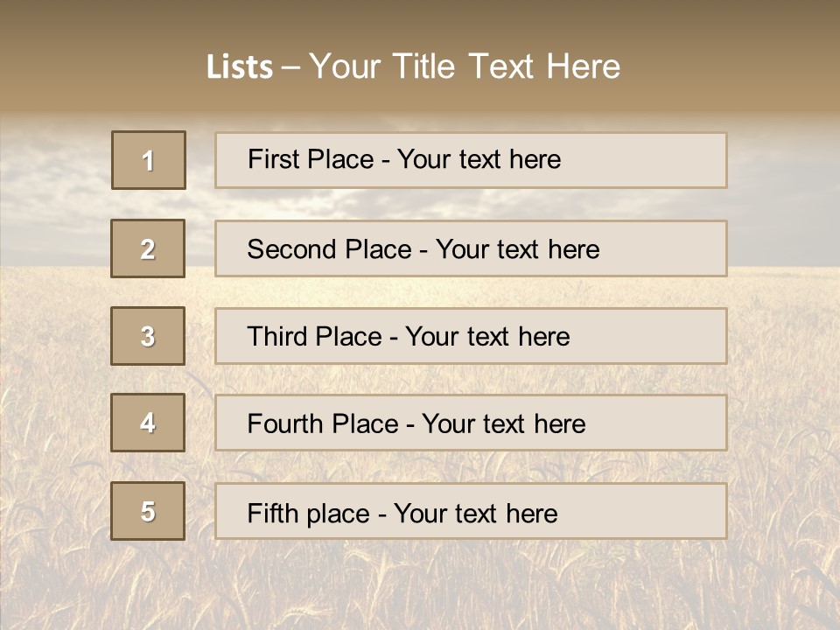840x630 pixels.
Task: Click the bold word 'Lists' in title
Action: (x=240, y=67)
